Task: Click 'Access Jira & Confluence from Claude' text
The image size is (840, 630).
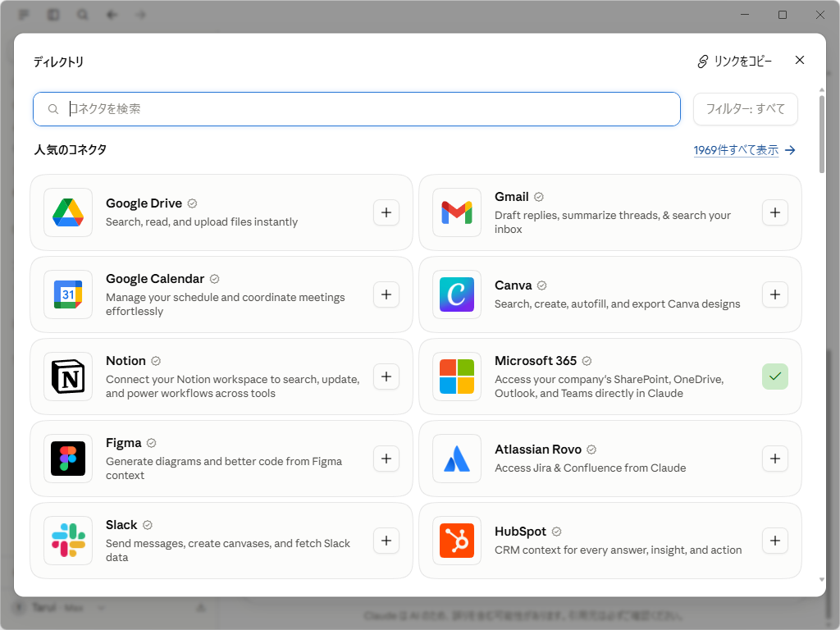Action: [591, 468]
